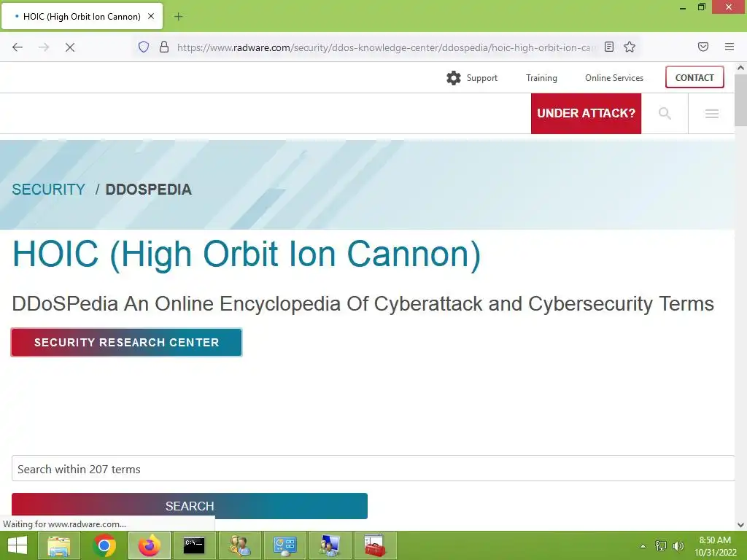Open Command Prompt from taskbar
The image size is (747, 560).
[194, 545]
